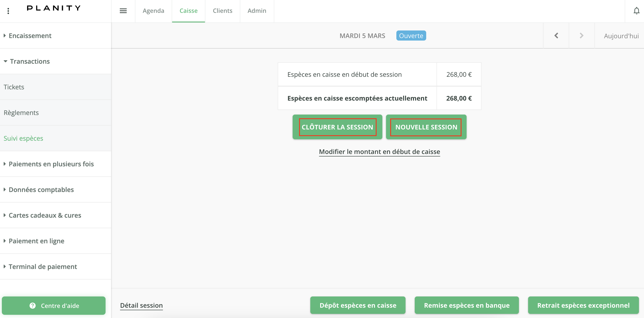Screen dimensions: 644x318
Task: Click the notification bell icon
Action: [x=636, y=11]
